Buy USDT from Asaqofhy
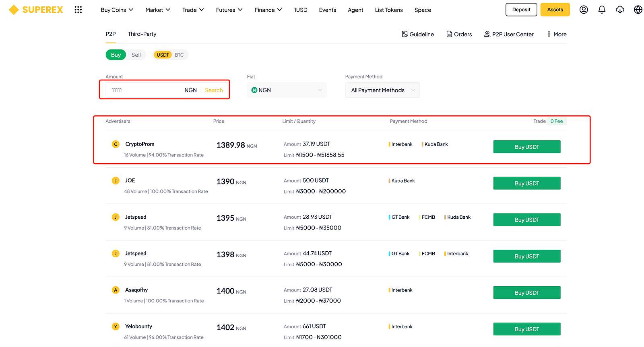This screenshot has width=644, height=347. coord(527,293)
